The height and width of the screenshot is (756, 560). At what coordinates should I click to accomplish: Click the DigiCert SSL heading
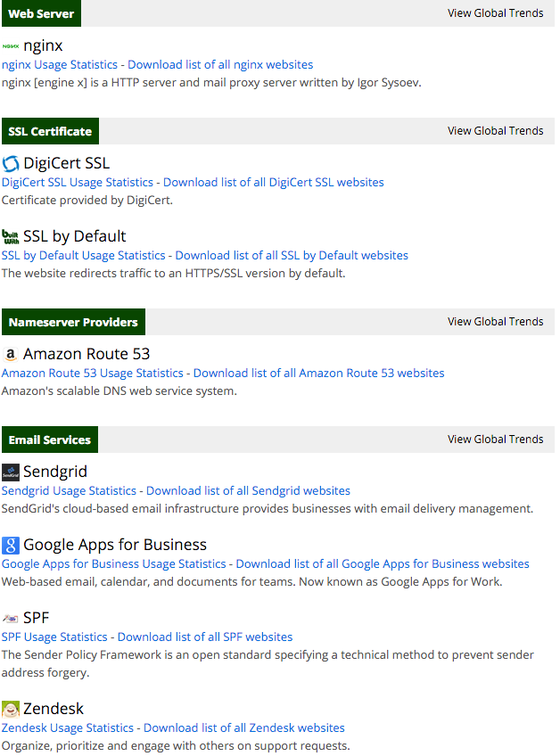point(67,163)
